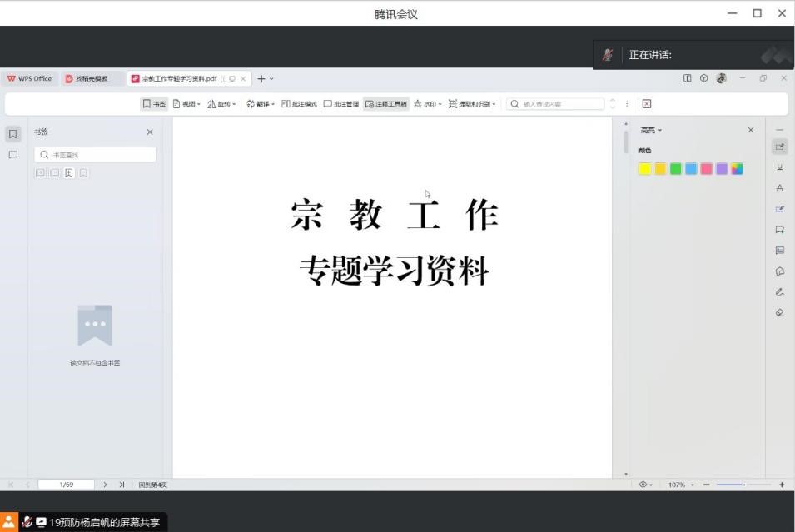This screenshot has width=795, height=532.
Task: Switch to the WPS Office home tab
Action: 29,79
